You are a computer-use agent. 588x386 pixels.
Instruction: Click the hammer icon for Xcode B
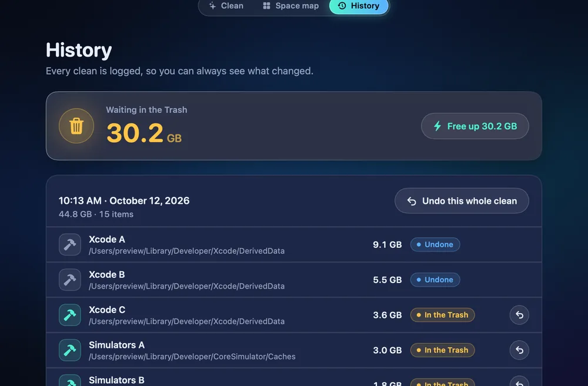(70, 280)
